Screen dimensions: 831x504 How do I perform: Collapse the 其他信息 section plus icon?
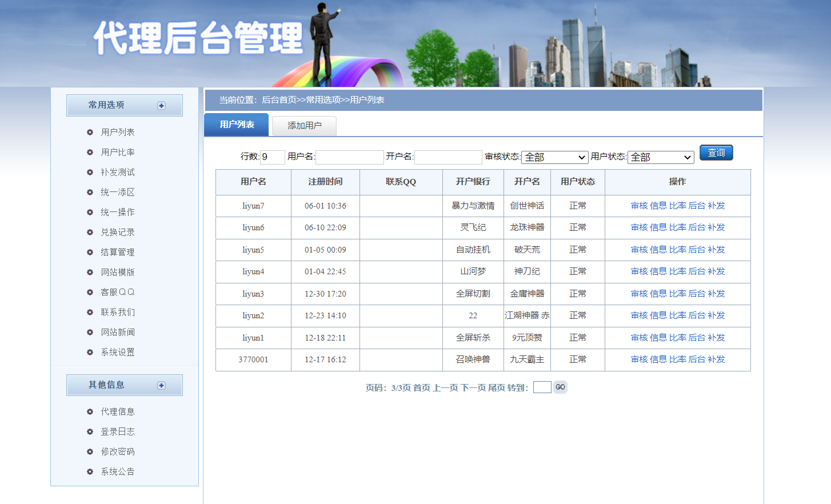tap(161, 386)
